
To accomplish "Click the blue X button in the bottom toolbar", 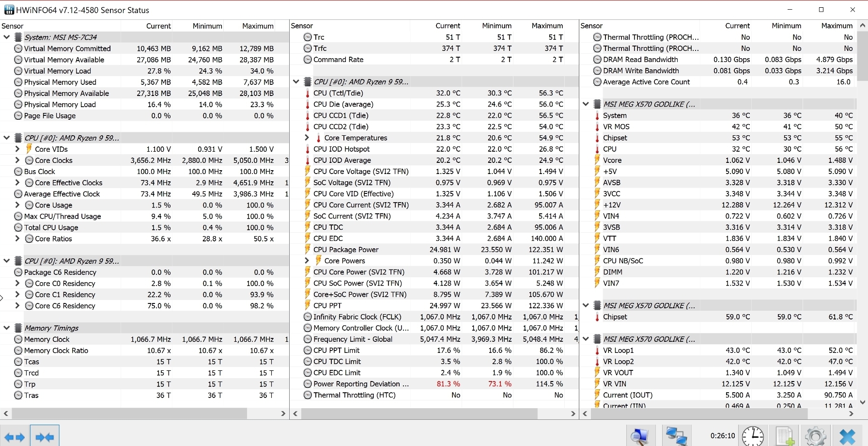I will [847, 436].
